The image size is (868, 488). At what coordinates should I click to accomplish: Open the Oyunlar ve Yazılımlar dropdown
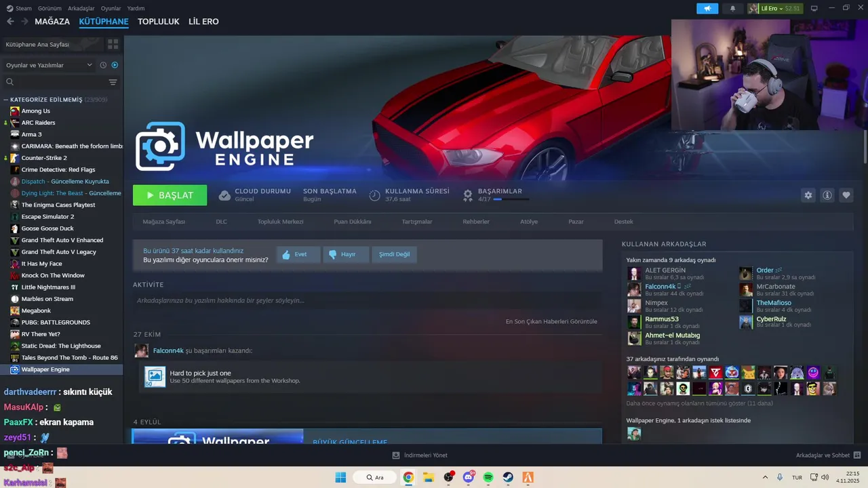click(47, 65)
